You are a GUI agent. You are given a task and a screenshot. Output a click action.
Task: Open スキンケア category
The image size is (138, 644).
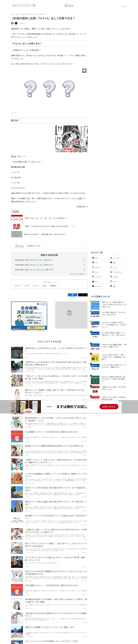[x=100, y=267]
